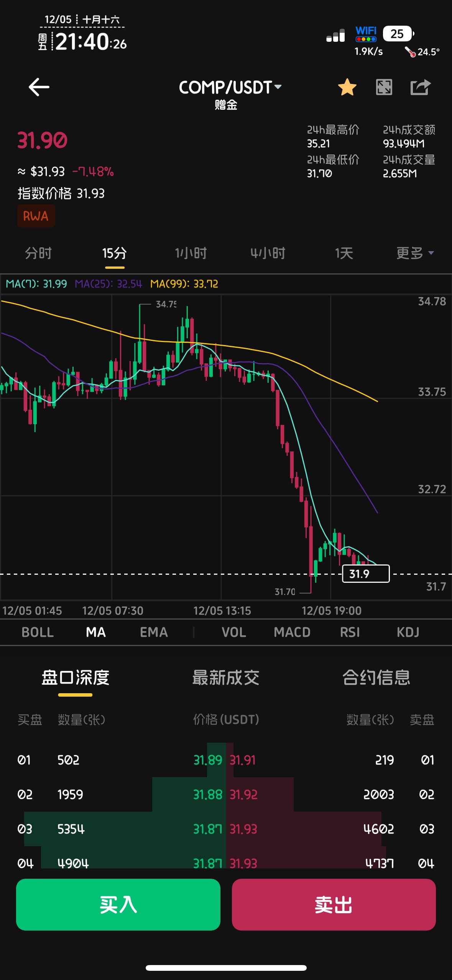Tap the MA(7): 31.99 legend
This screenshot has width=452, height=980.
pos(36,284)
